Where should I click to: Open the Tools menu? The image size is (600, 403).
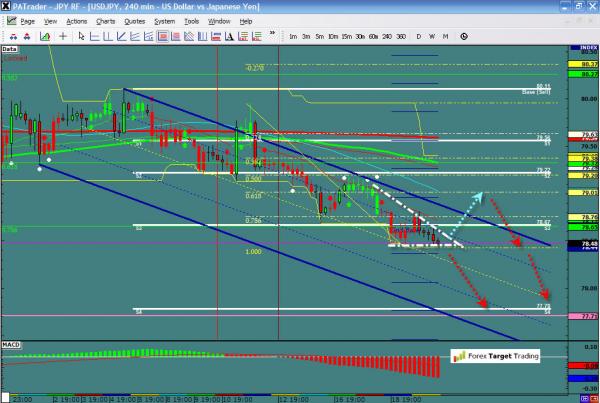tap(192, 20)
